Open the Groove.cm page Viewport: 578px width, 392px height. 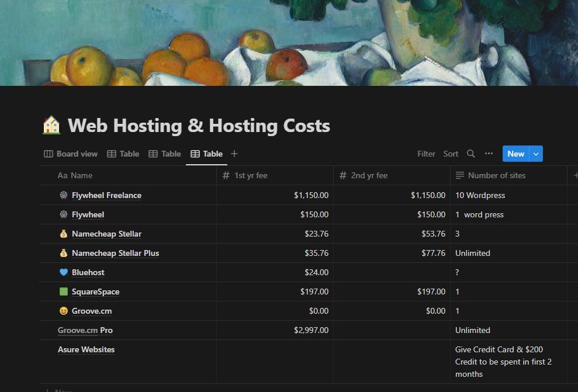(92, 311)
